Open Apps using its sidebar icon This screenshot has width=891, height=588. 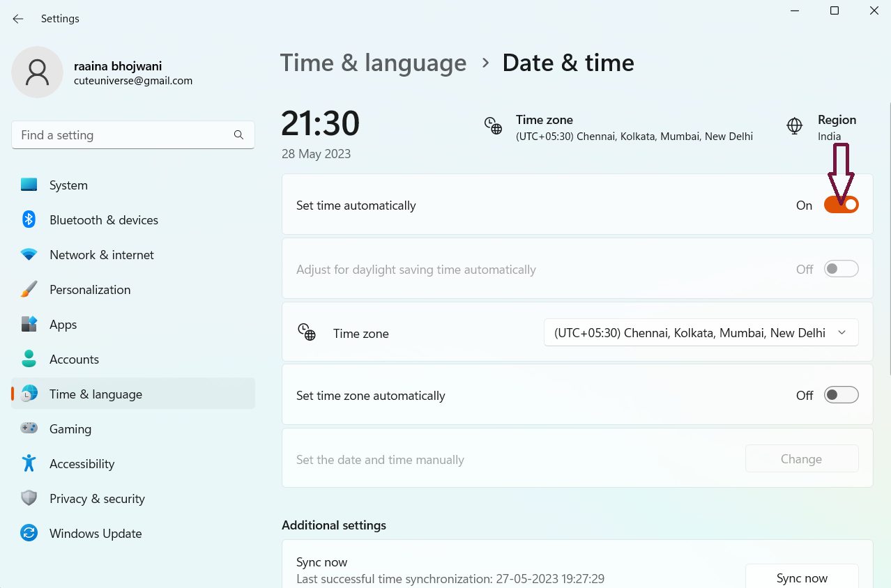point(29,325)
